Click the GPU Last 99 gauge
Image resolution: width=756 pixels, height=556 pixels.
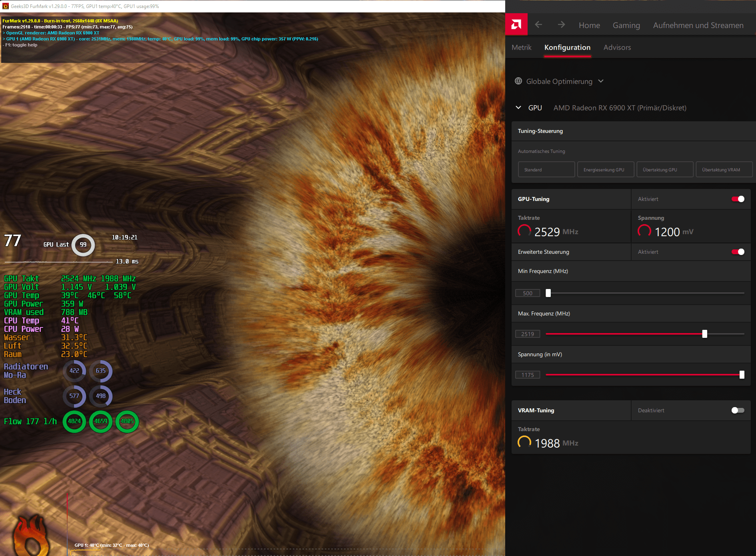point(83,245)
